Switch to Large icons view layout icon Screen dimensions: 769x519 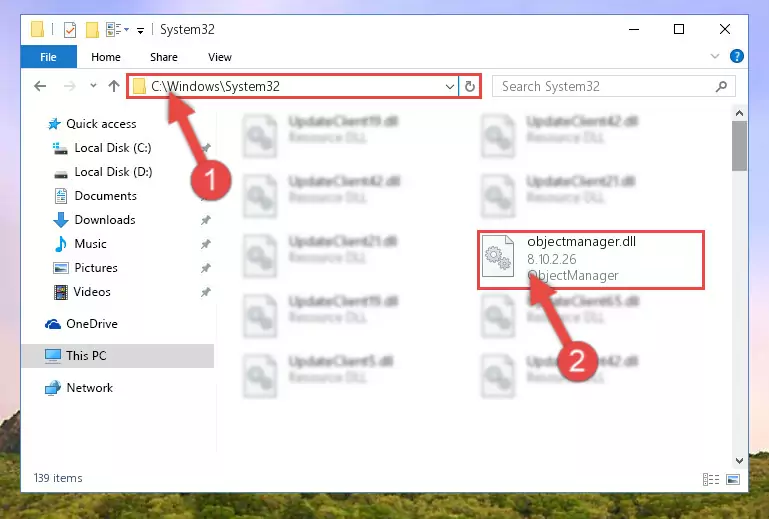(733, 479)
